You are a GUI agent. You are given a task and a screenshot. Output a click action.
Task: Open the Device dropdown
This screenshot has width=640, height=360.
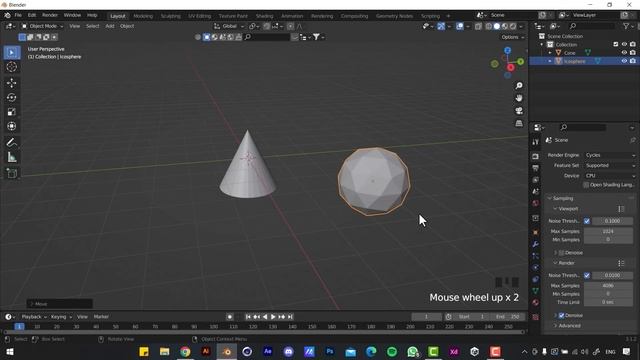pos(610,176)
